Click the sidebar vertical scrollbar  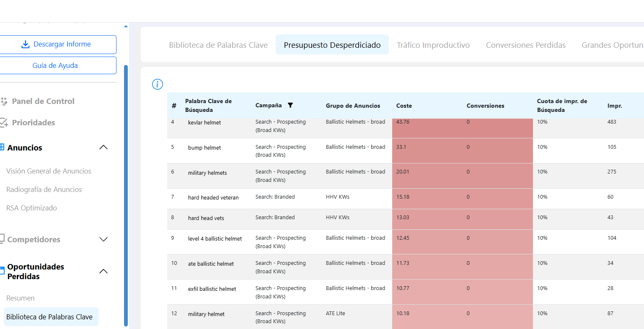[126, 195]
